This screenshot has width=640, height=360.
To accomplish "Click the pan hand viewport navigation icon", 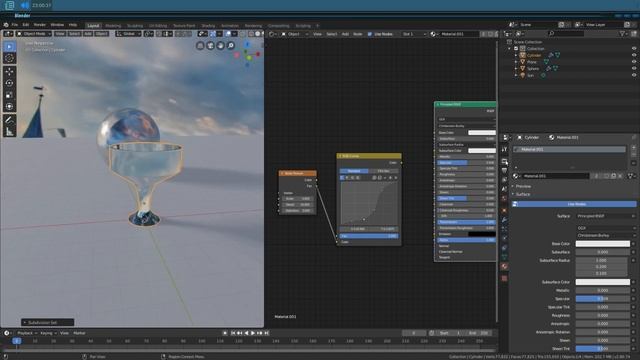I will point(220,46).
